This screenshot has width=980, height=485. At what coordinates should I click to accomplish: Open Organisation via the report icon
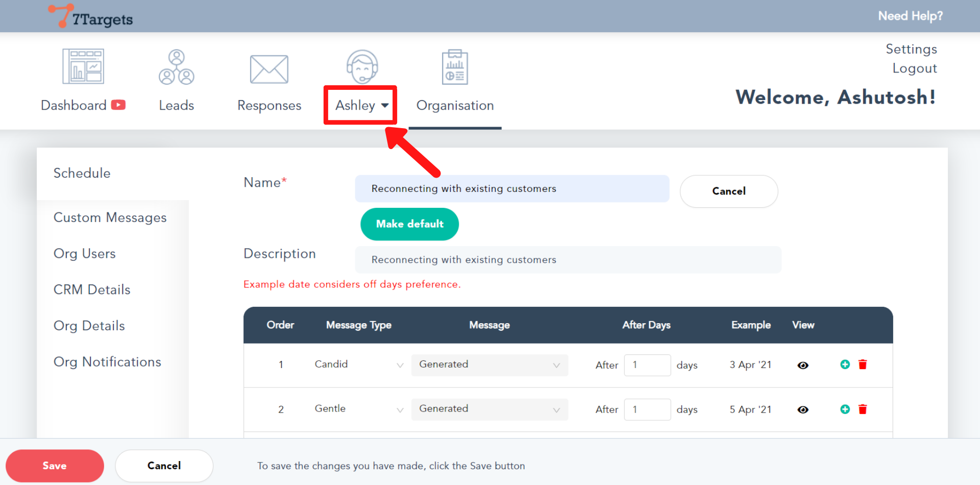click(x=454, y=66)
